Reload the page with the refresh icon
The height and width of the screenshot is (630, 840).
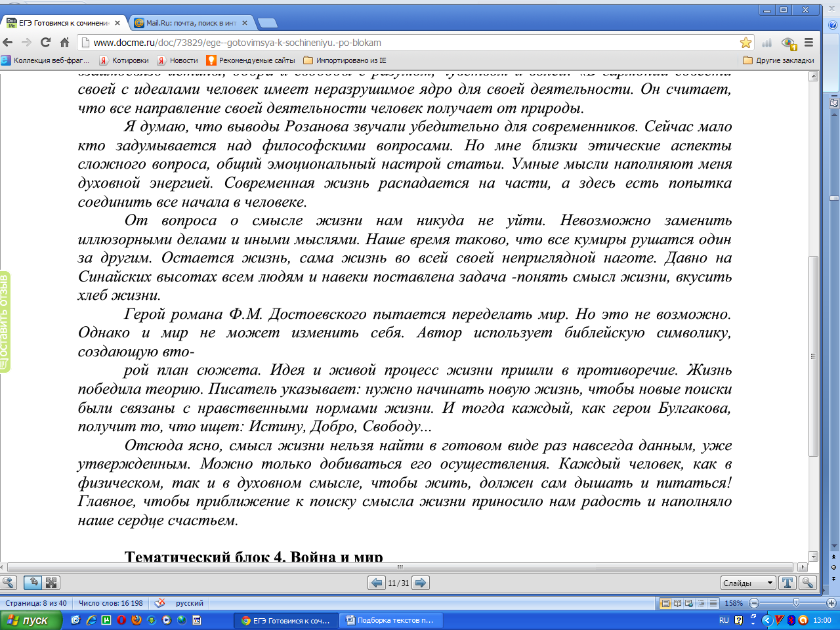click(x=45, y=42)
